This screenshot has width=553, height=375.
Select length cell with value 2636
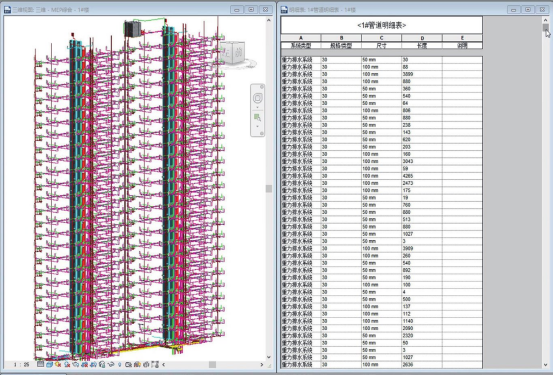(422, 364)
